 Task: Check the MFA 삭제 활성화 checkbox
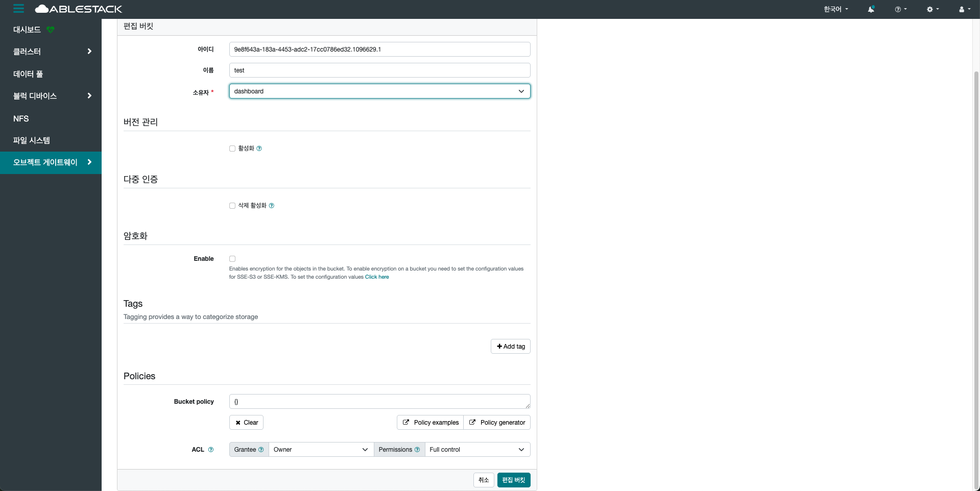click(232, 206)
